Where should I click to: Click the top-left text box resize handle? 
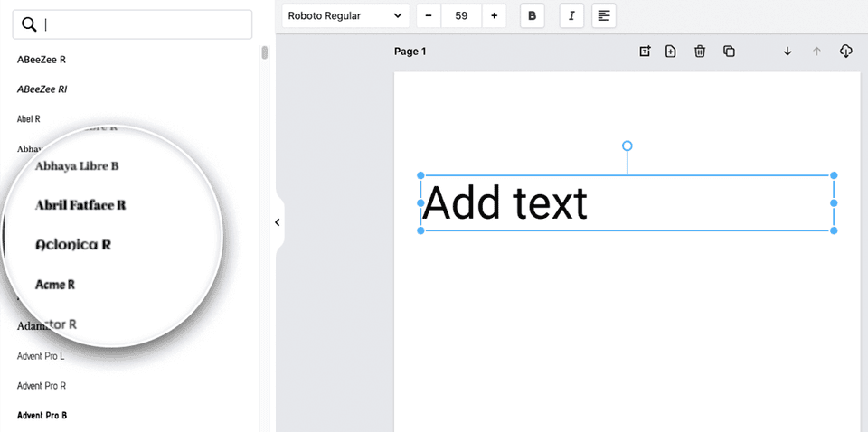click(420, 175)
